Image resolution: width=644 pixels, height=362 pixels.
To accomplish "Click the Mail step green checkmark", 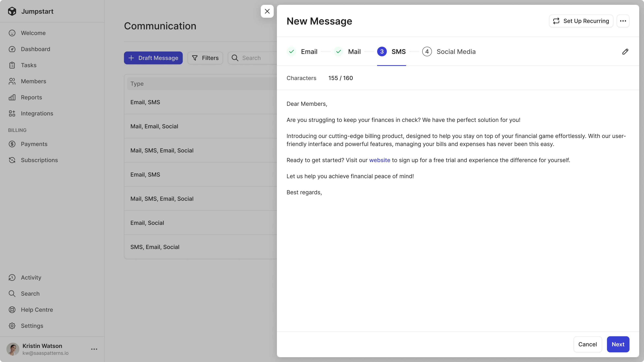I will click(339, 51).
